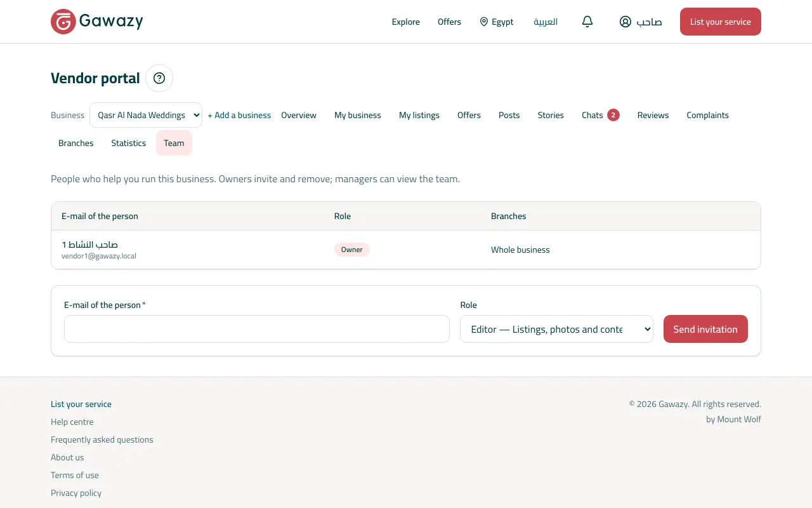Click the Send invitation button
Viewport: 812px width, 508px height.
tap(705, 329)
